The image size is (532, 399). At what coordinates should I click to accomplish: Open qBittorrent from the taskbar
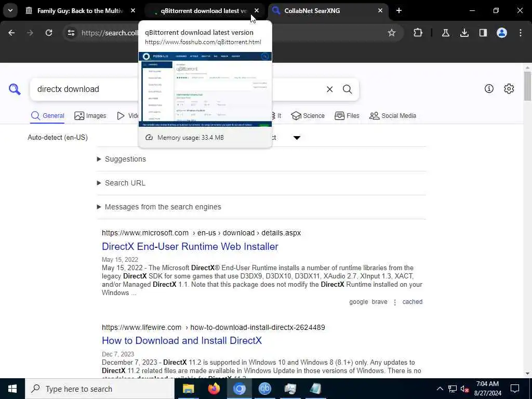(264, 389)
